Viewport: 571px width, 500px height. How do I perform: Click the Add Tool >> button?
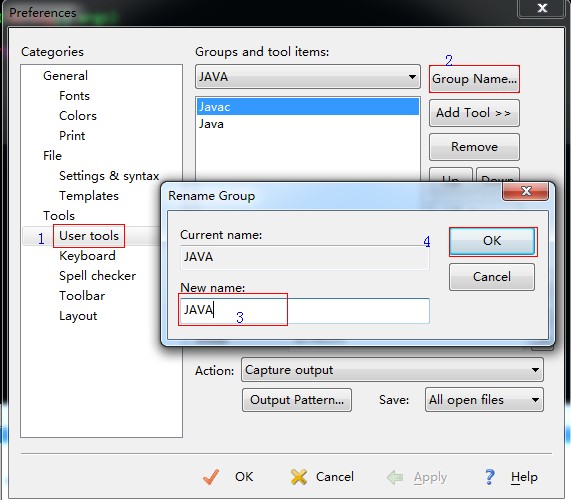pyautogui.click(x=474, y=113)
